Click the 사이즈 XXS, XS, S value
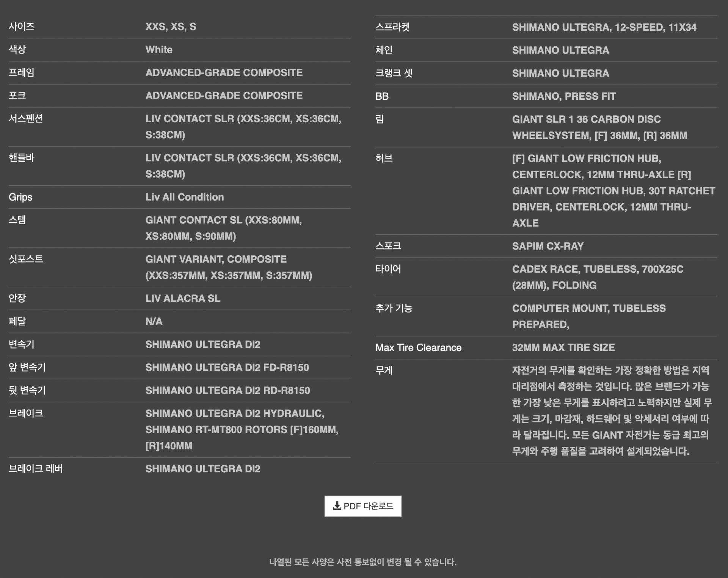The height and width of the screenshot is (578, 728). pyautogui.click(x=171, y=27)
